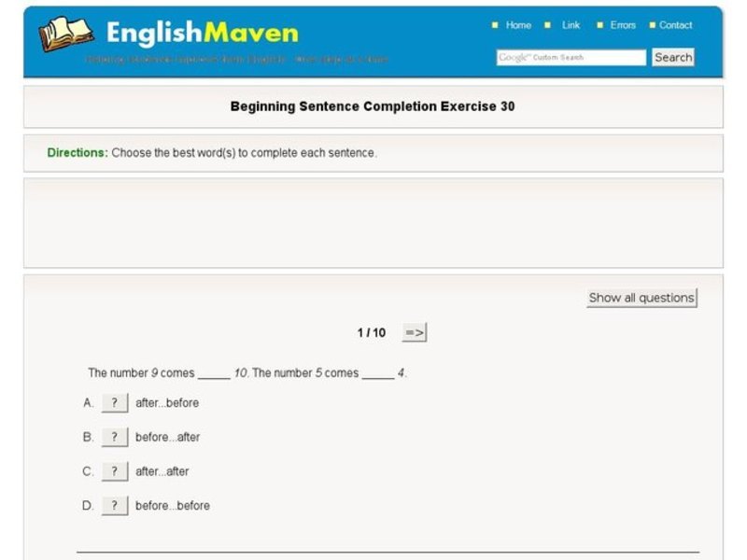Click the Search button
747x560 pixels.
(672, 57)
